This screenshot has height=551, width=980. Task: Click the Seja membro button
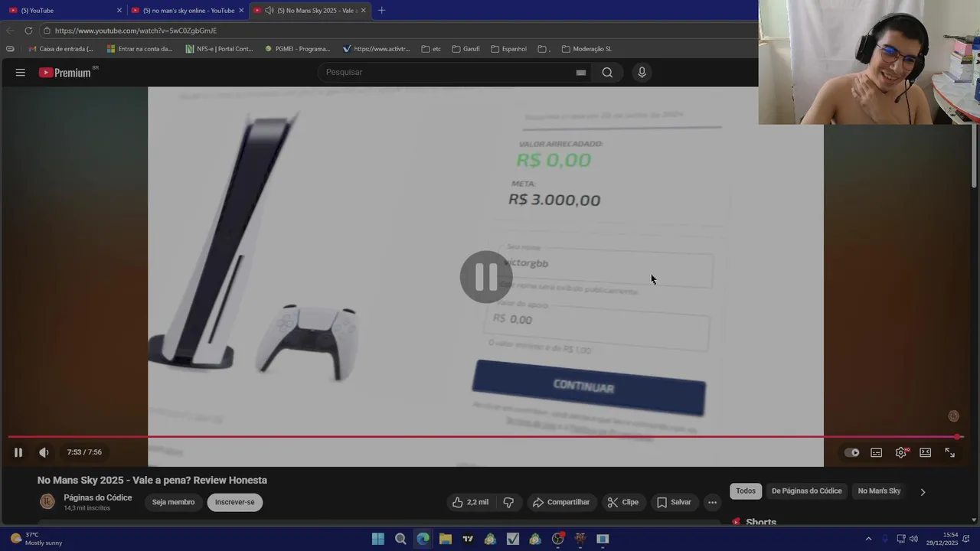(173, 502)
